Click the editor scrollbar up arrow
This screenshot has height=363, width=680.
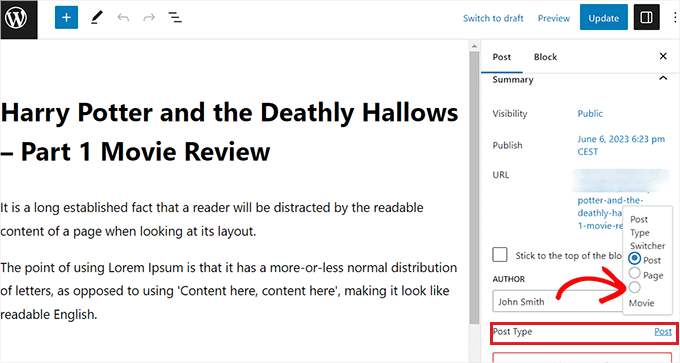474,46
